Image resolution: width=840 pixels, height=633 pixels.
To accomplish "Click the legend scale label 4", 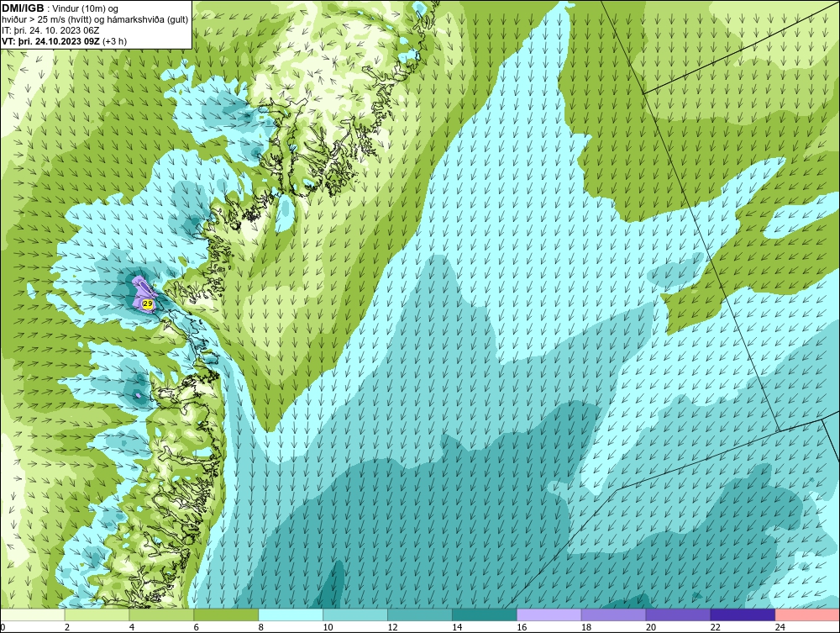I will tap(132, 627).
